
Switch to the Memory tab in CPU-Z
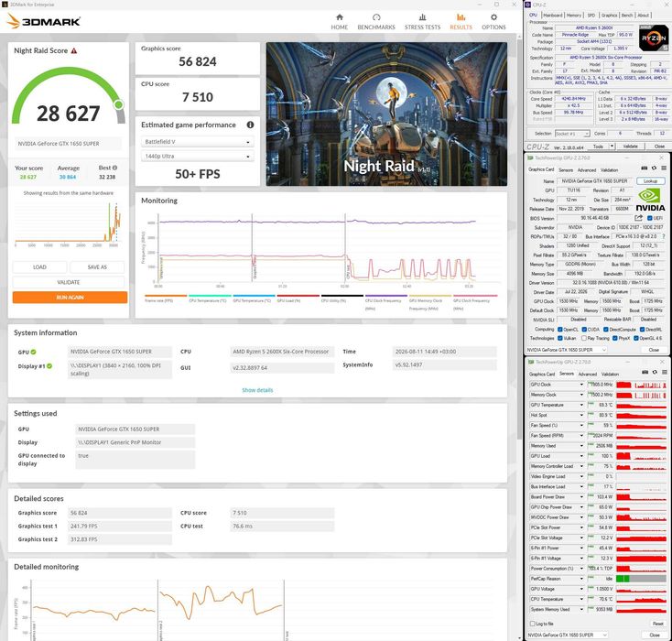point(574,15)
